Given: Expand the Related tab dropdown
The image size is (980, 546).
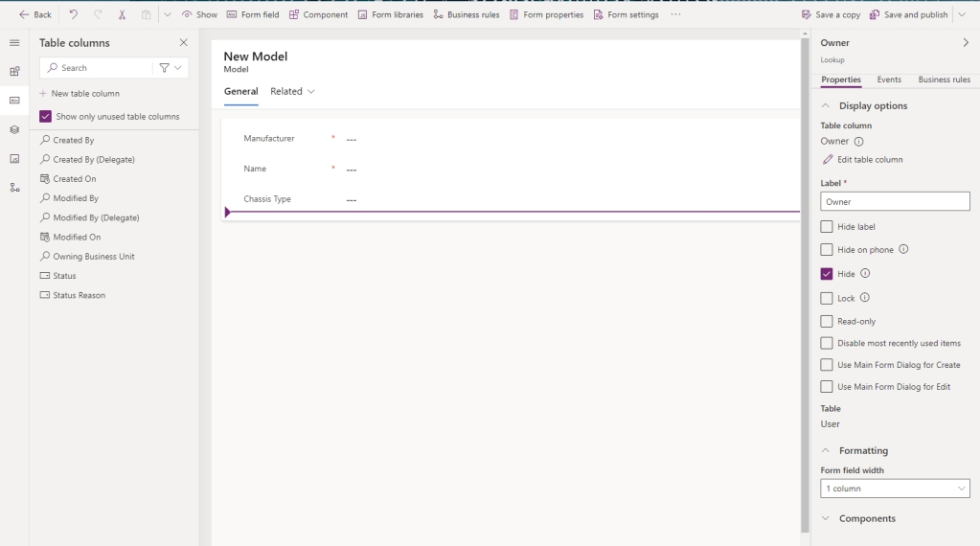Looking at the screenshot, I should pos(292,91).
